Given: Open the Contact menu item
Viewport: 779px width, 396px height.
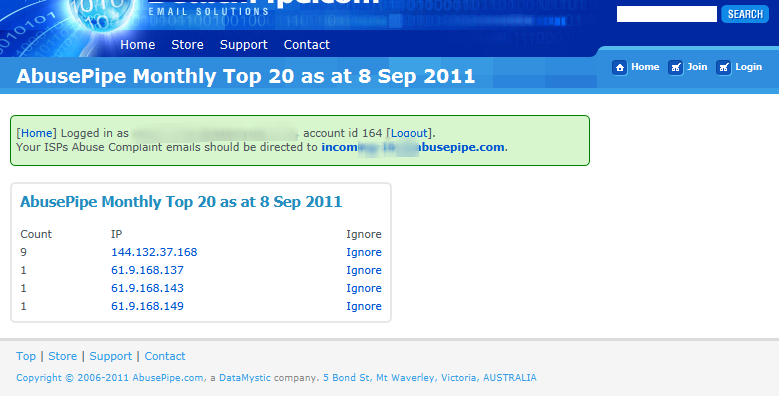Looking at the screenshot, I should click(x=307, y=45).
